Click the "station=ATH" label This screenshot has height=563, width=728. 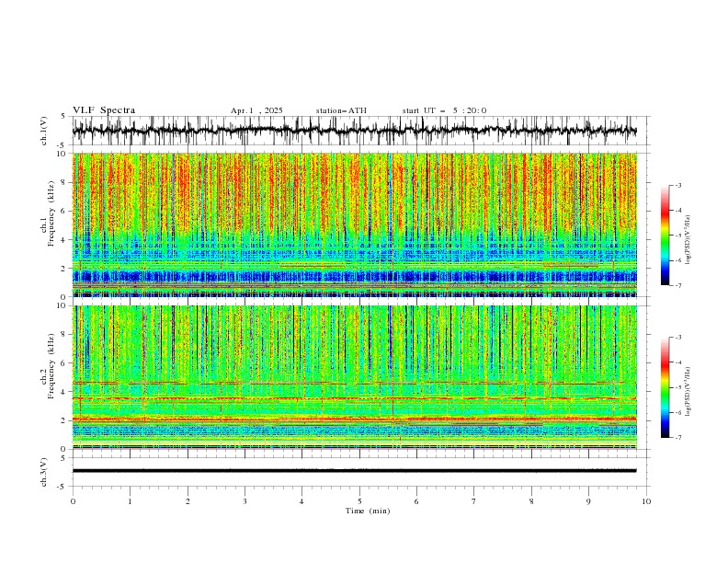341,110
